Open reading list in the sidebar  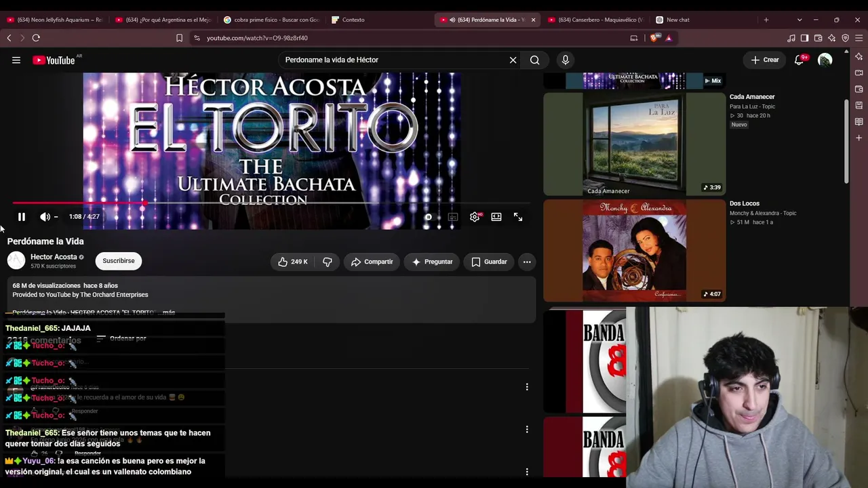point(859,122)
